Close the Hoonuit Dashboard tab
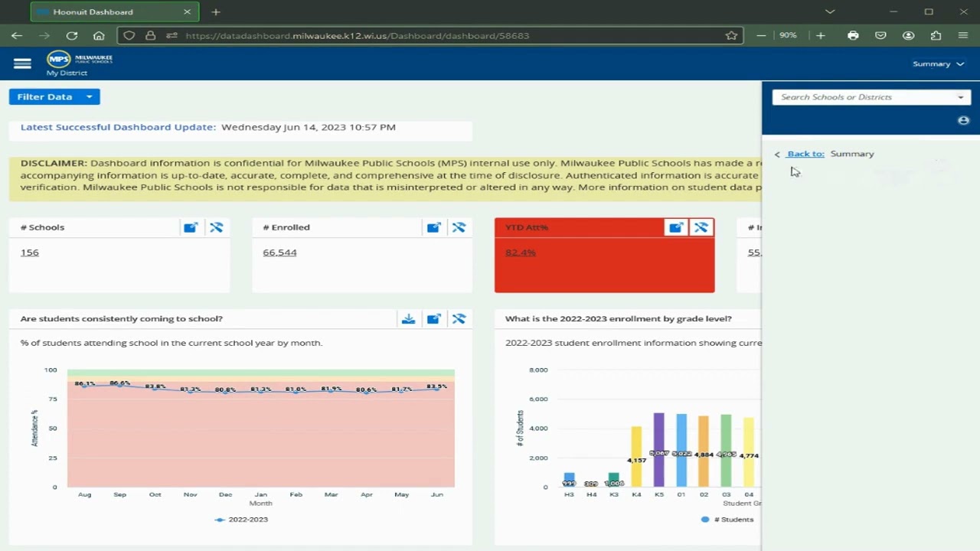The height and width of the screenshot is (551, 980). [188, 12]
